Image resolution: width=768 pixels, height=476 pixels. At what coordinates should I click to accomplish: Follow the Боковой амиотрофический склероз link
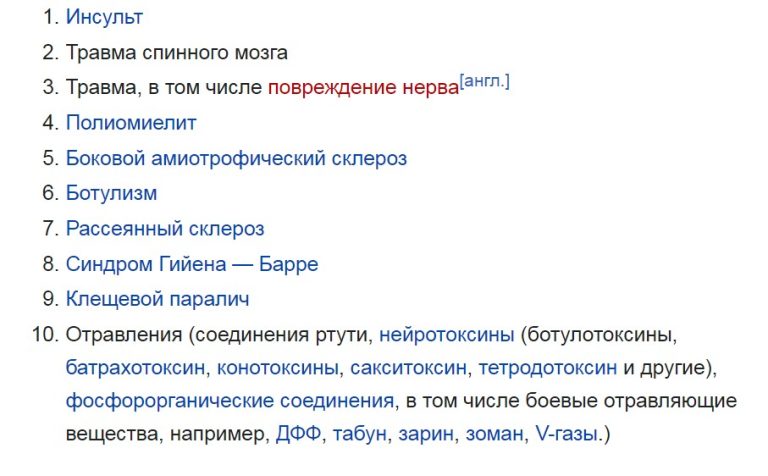click(x=237, y=159)
